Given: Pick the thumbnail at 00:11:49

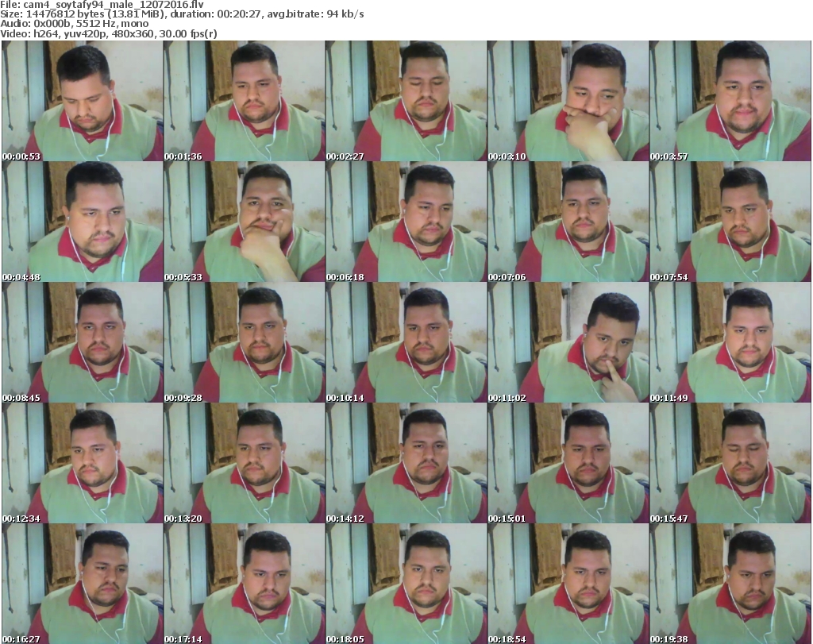Looking at the screenshot, I should (730, 342).
